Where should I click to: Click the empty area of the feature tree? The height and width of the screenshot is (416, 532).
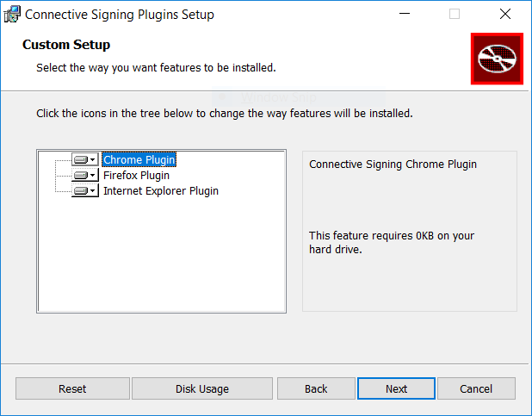coord(162,258)
